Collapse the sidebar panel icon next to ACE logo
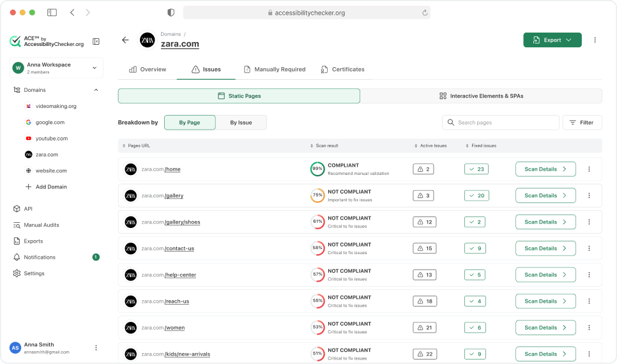The height and width of the screenshot is (364, 617). pyautogui.click(x=96, y=42)
